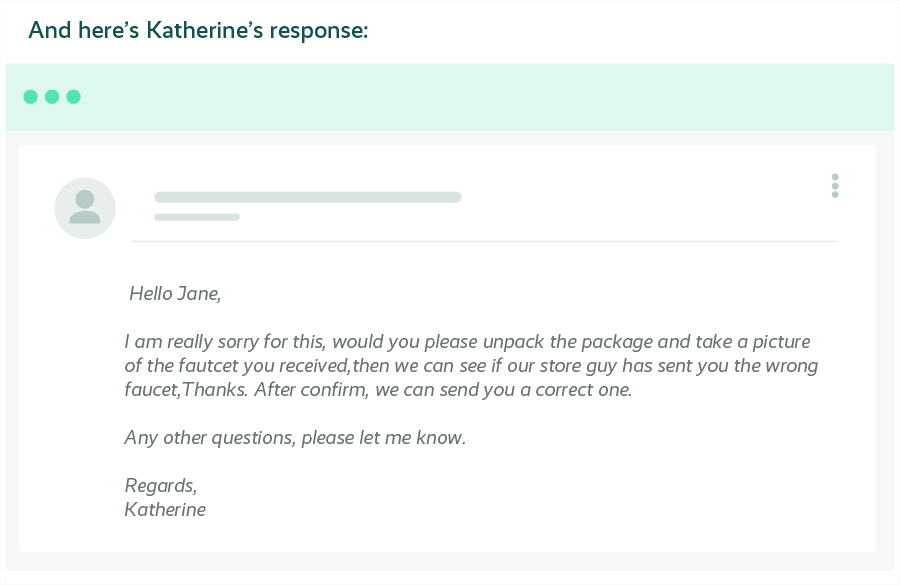Select the short timestamp placeholder bar

pyautogui.click(x=197, y=217)
